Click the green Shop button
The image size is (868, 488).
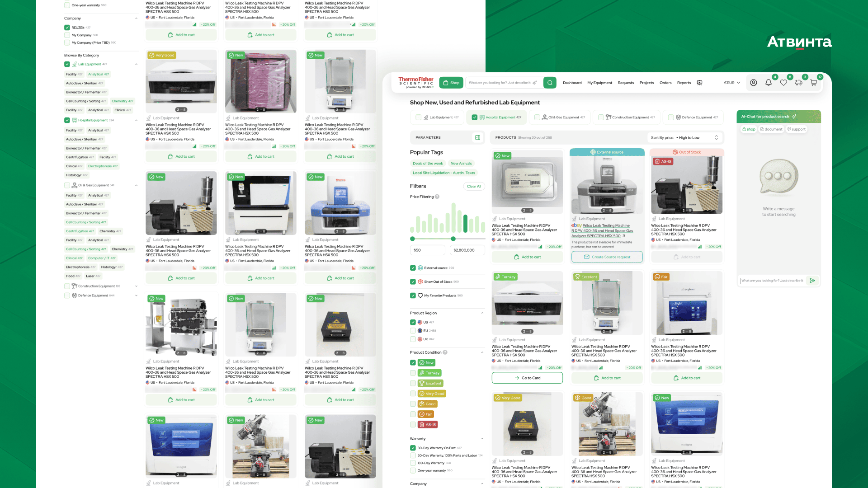(x=451, y=83)
